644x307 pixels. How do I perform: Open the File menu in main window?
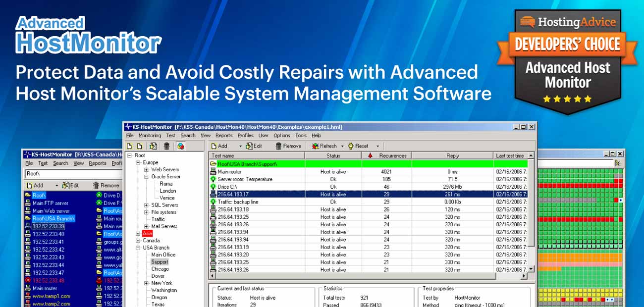130,135
